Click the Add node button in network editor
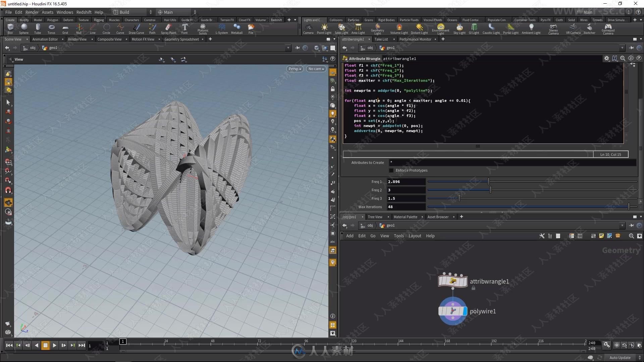 pos(350,236)
